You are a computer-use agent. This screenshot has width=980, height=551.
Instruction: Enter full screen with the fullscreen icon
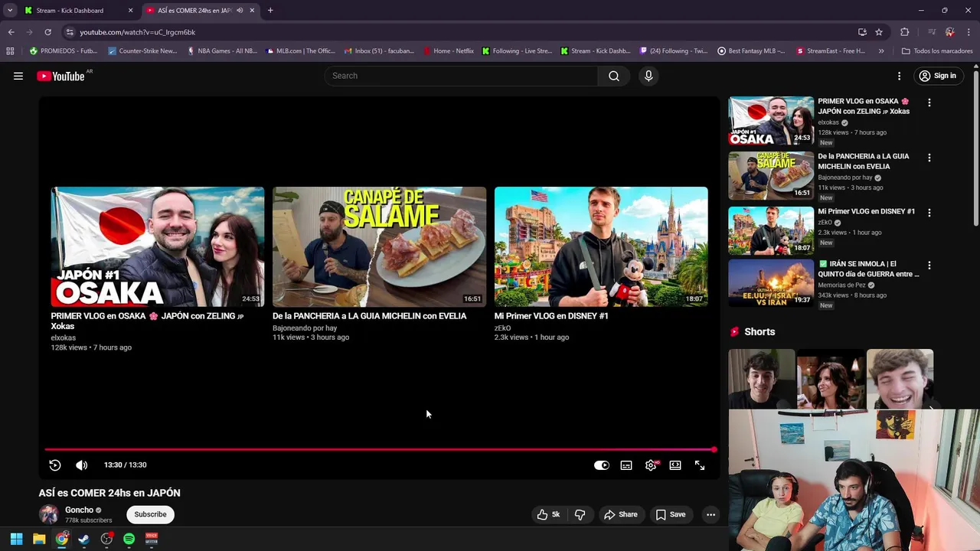tap(700, 465)
